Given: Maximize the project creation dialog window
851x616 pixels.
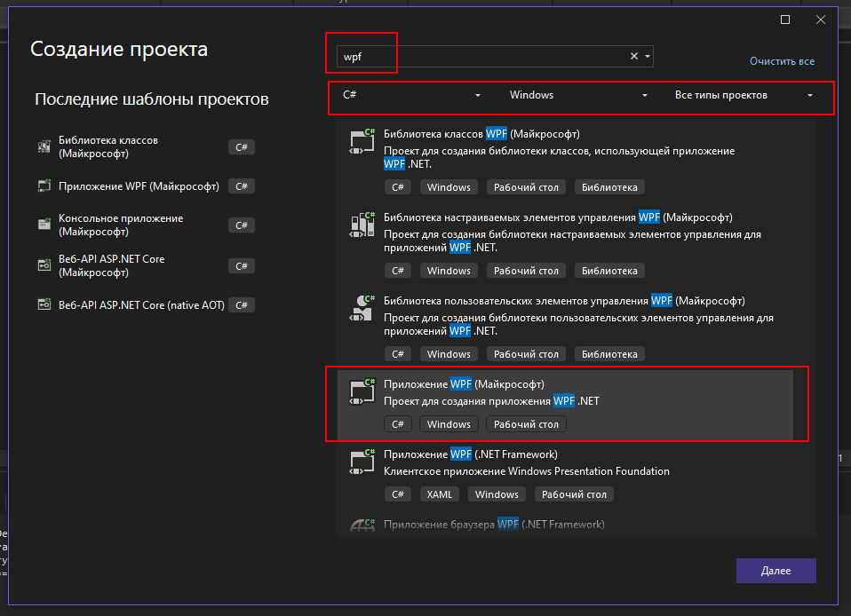Looking at the screenshot, I should coord(785,20).
